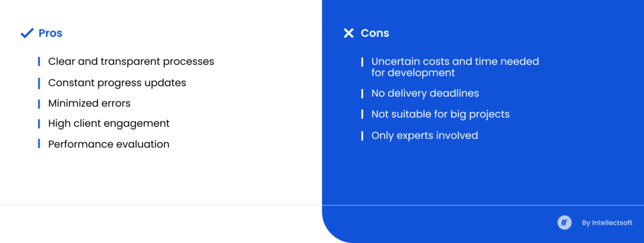The width and height of the screenshot is (644, 243).
Task: Select the Cons heading
Action: 375,33
